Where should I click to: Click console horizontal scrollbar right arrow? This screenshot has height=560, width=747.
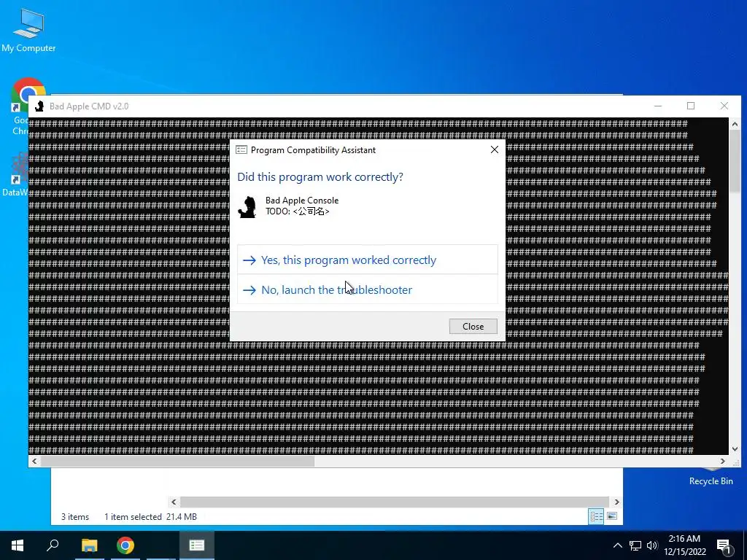(x=723, y=461)
